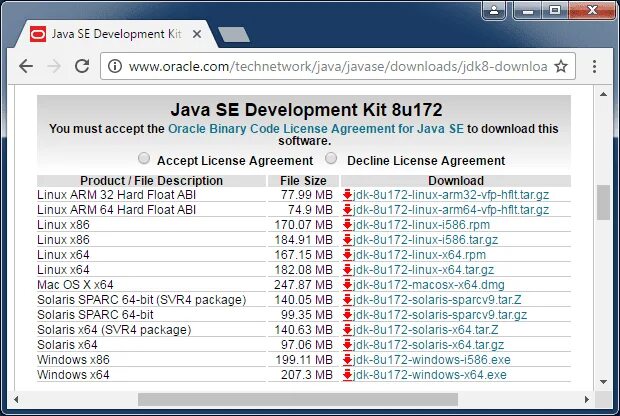620x416 pixels.
Task: Download jdk-8u172-solaris-x64.tar.gz
Action: tap(428, 345)
